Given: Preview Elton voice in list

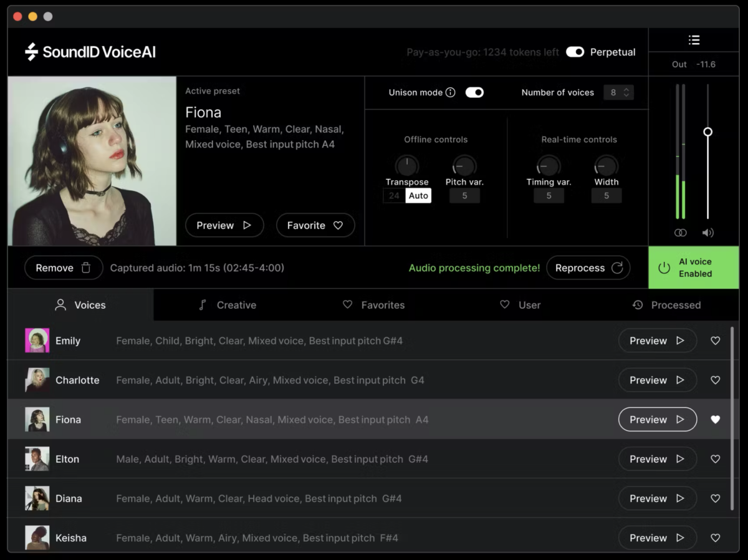Looking at the screenshot, I should click(x=658, y=459).
